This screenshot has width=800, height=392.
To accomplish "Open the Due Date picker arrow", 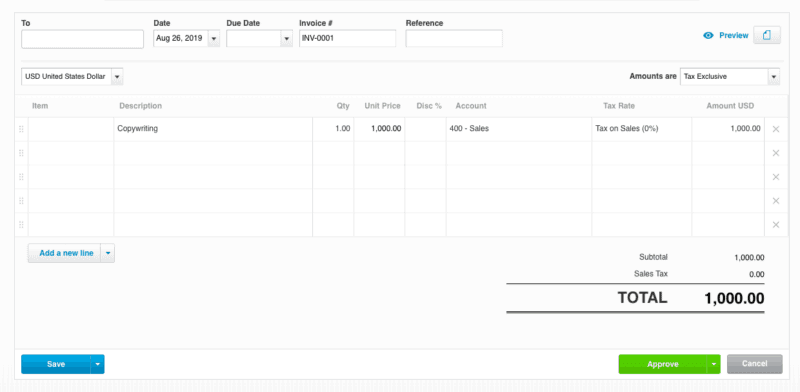I will pos(287,38).
